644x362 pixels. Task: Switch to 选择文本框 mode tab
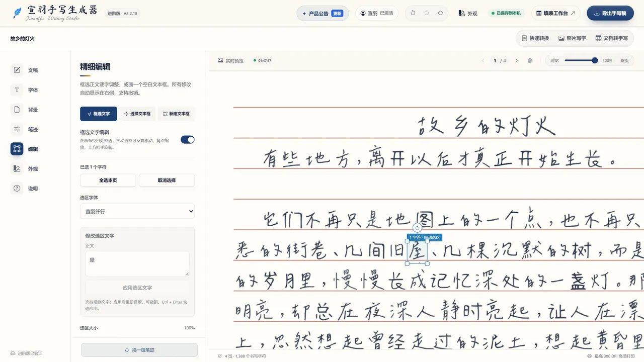137,114
